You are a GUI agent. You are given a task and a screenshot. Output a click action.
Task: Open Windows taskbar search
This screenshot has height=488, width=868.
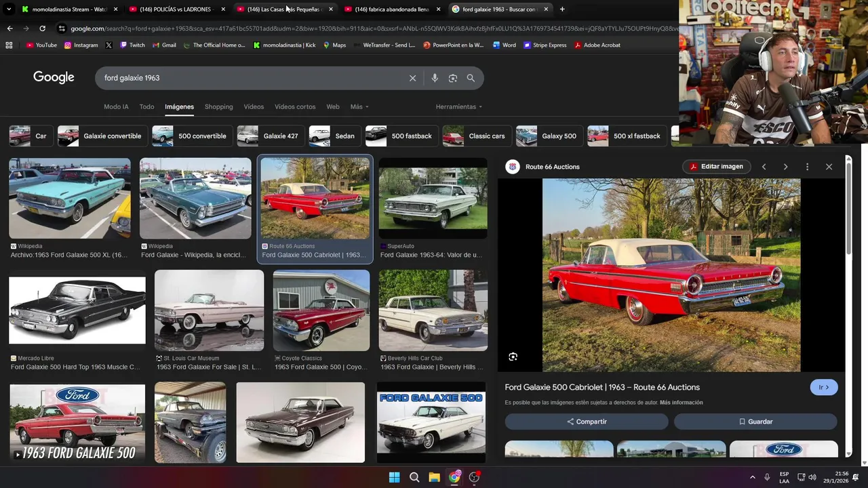[x=414, y=477]
